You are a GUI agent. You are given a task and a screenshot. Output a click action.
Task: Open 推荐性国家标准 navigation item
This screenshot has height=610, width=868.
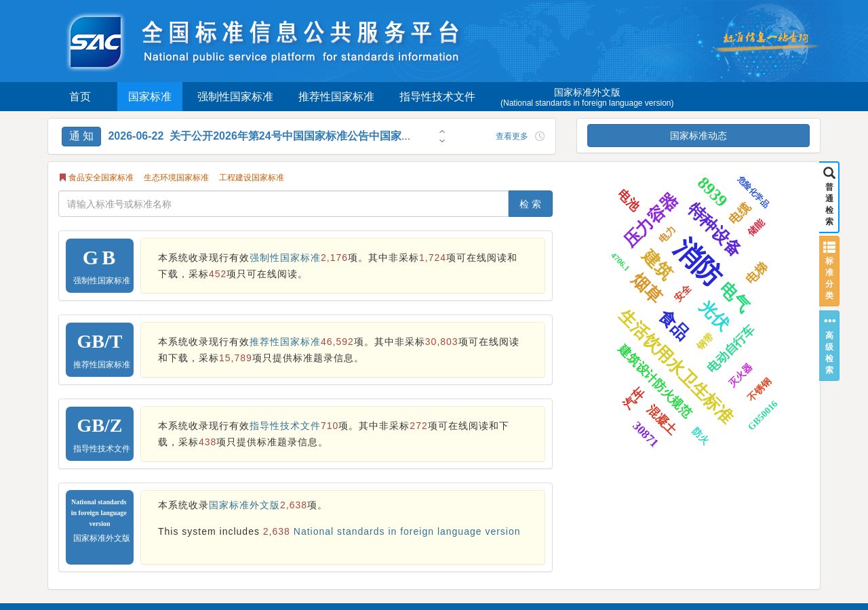click(336, 97)
